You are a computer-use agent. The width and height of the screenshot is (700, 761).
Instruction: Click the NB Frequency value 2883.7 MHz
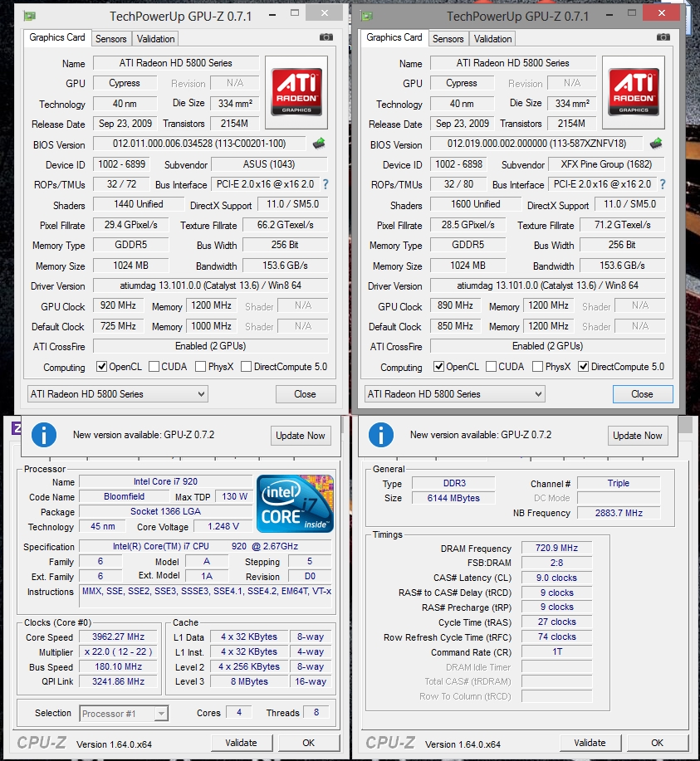[x=619, y=513]
